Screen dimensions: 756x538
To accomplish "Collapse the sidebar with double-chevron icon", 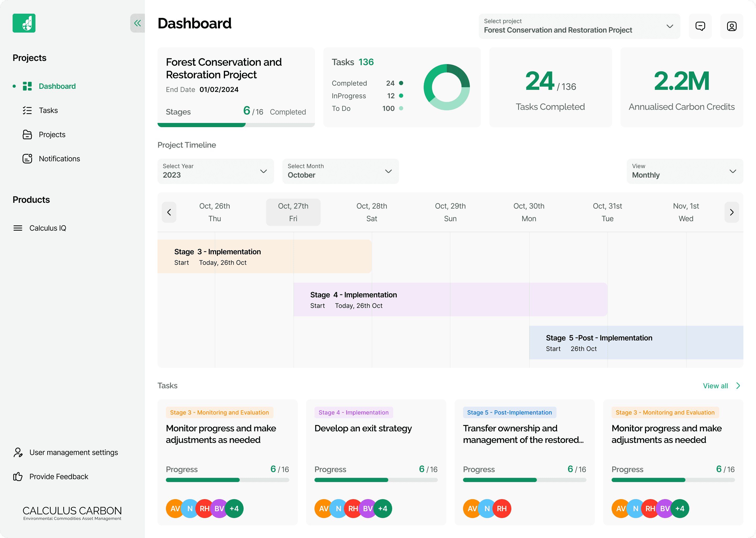I will click(137, 23).
